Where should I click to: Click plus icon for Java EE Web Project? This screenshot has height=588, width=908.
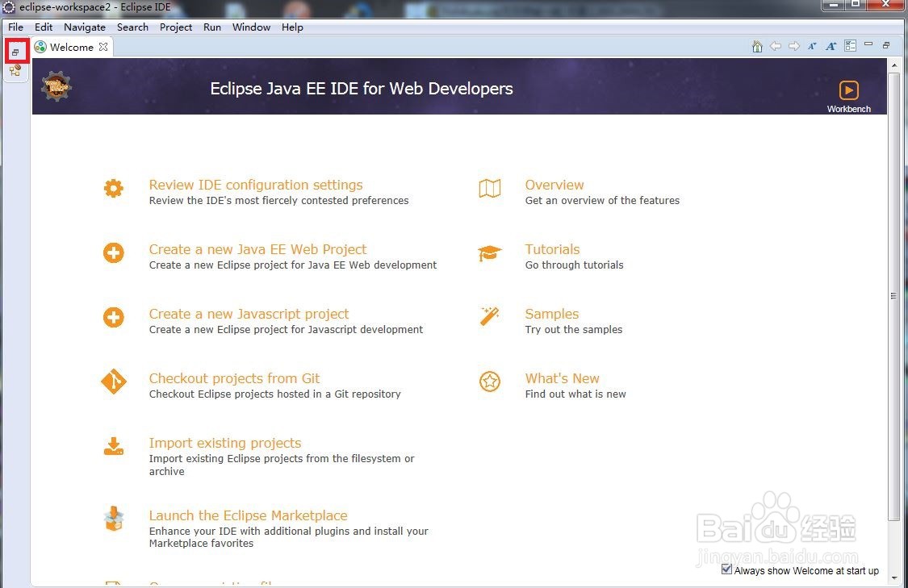coord(114,253)
